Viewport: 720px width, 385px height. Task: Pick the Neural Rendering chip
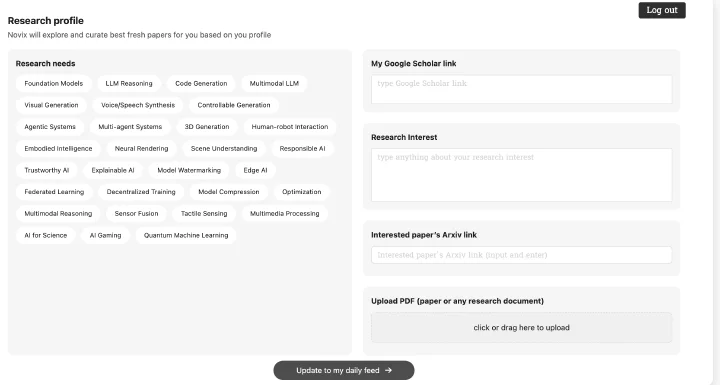(141, 148)
